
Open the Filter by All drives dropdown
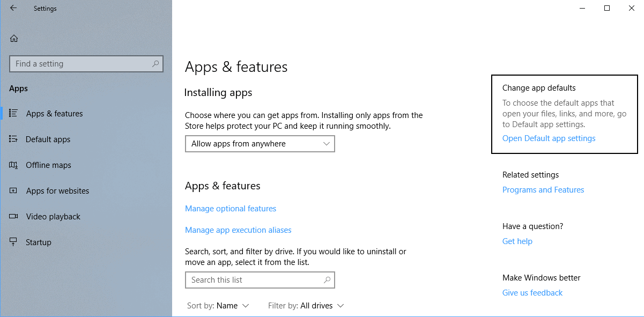(306, 306)
